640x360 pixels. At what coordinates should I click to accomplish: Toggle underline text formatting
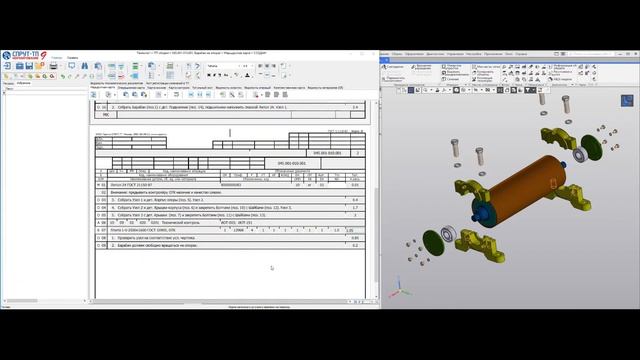click(220, 75)
